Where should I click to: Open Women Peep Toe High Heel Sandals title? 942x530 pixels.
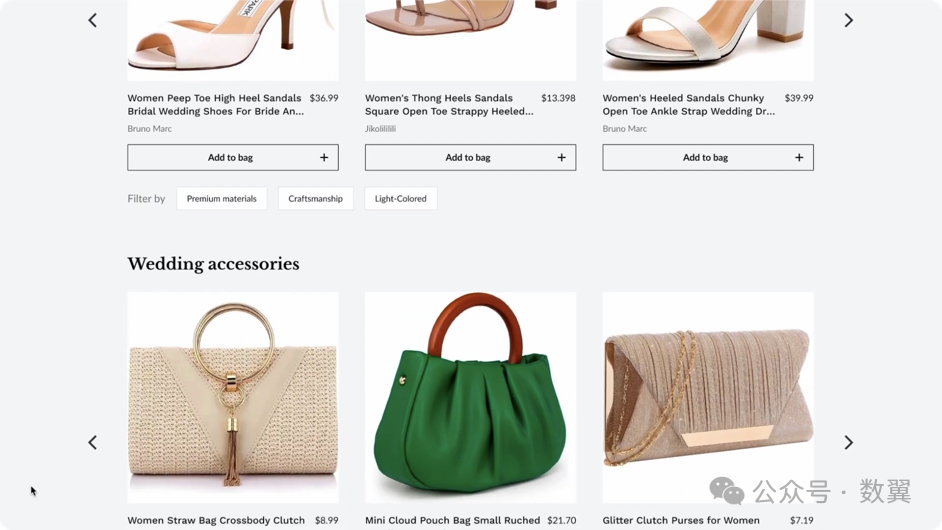214,105
